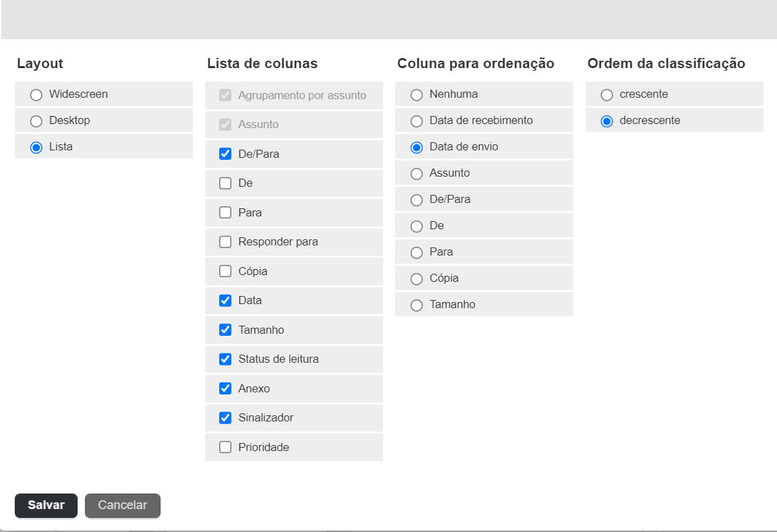The height and width of the screenshot is (532, 777).
Task: Disable the Tamanho column checkbox
Action: [225, 330]
